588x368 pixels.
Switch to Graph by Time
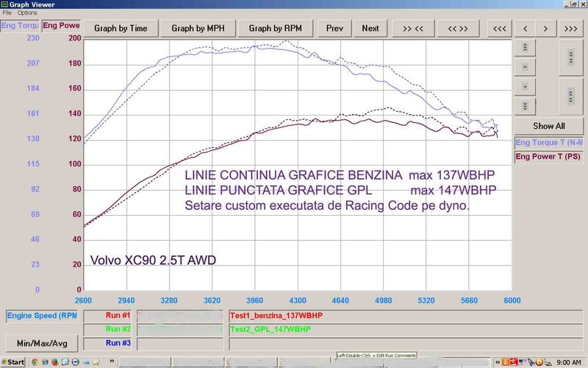tap(121, 29)
